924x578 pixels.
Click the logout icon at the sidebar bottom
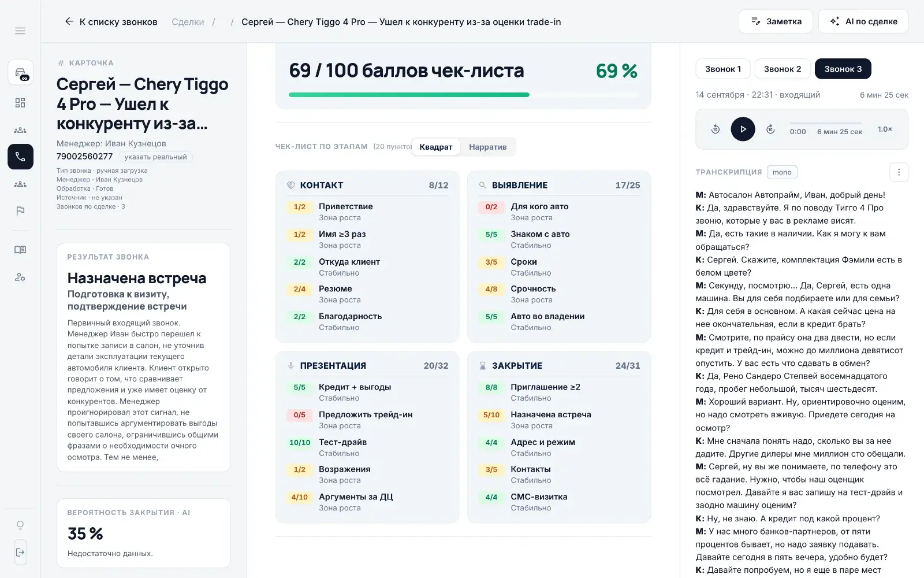(x=20, y=552)
